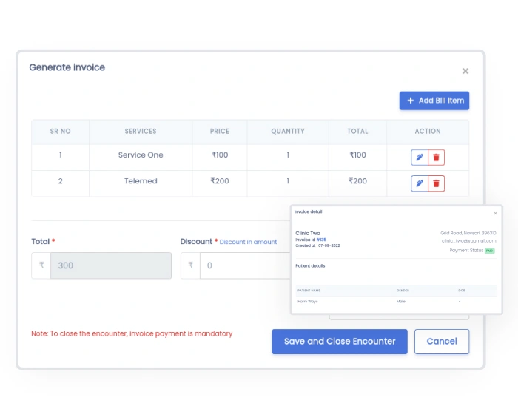
Task: Click the rupee symbol beside Discount
Action: coord(190,265)
